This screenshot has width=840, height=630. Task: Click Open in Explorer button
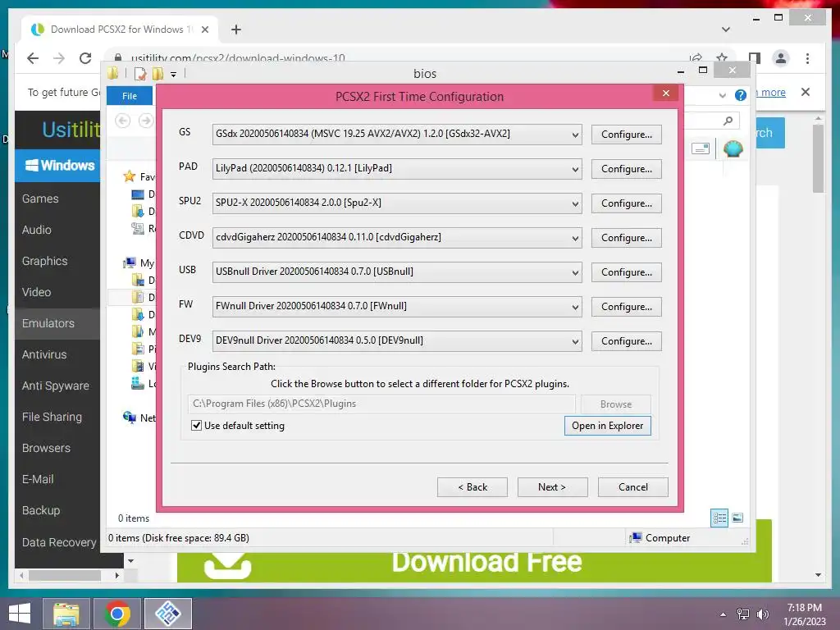tap(608, 426)
